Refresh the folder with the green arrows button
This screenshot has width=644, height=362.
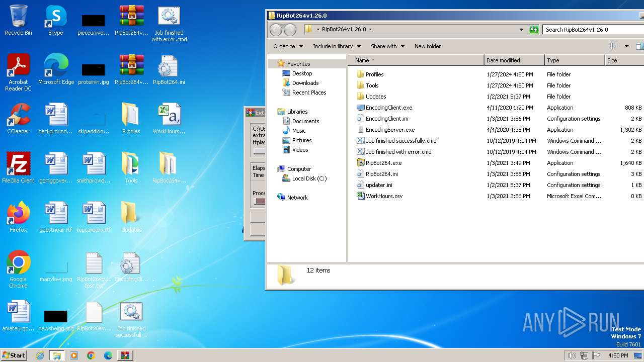[534, 30]
